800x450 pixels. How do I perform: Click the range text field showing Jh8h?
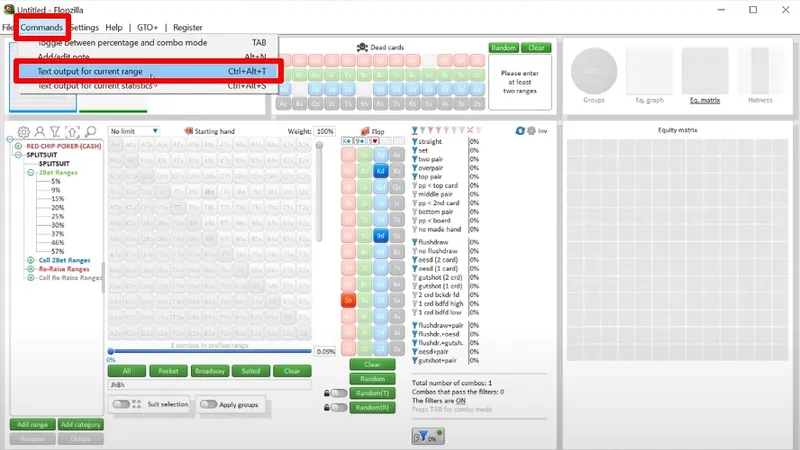[x=209, y=385]
